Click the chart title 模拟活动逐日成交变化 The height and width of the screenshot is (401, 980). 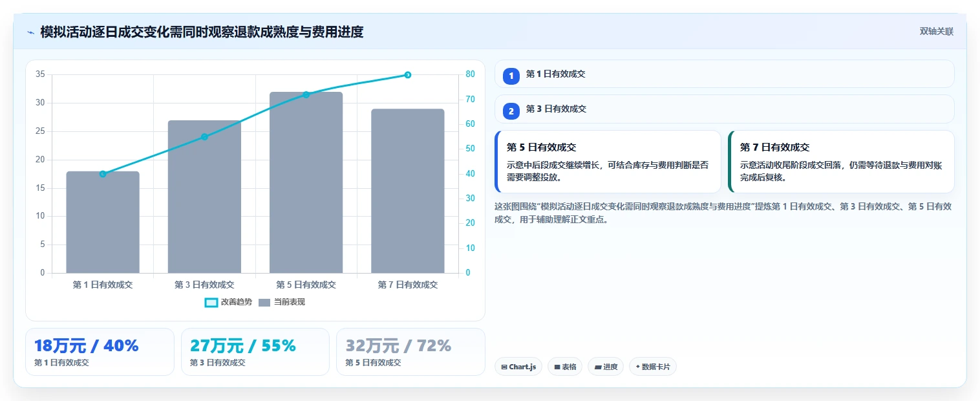[x=105, y=32]
